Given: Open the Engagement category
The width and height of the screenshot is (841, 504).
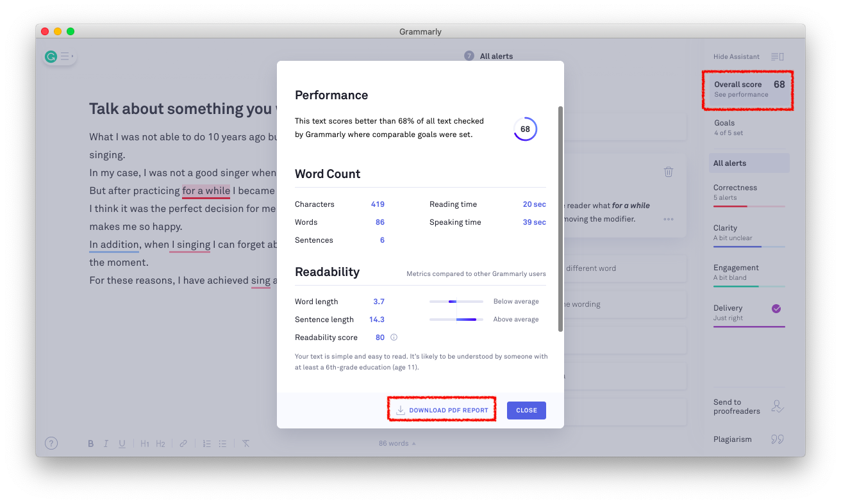Looking at the screenshot, I should (x=749, y=275).
